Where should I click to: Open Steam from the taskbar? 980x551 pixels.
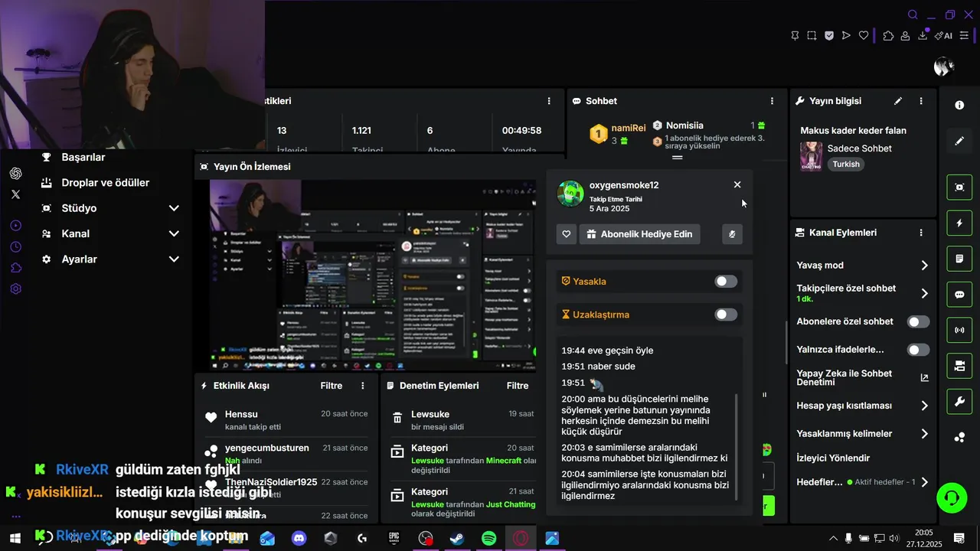457,539
